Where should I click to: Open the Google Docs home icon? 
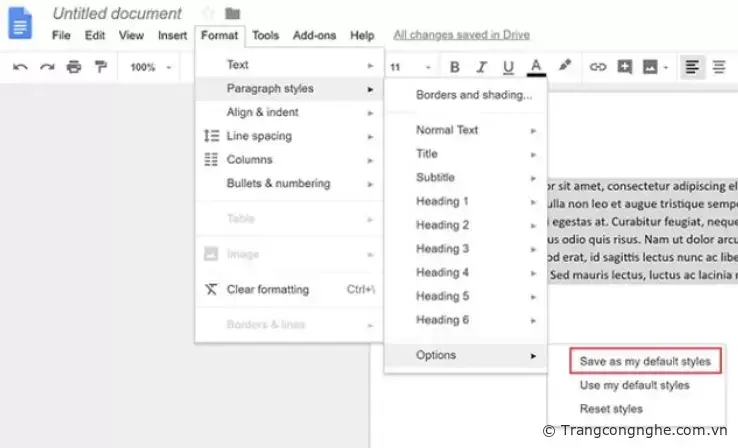[21, 23]
